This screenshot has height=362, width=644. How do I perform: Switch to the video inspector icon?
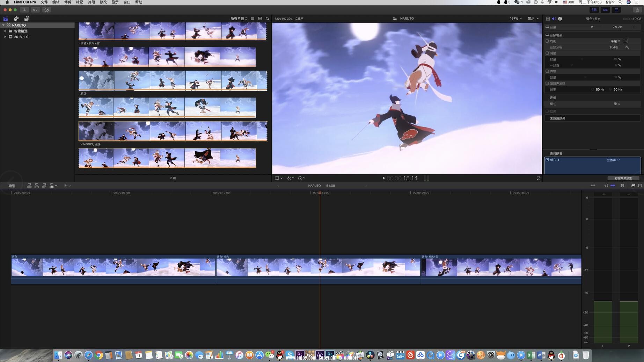point(548,19)
